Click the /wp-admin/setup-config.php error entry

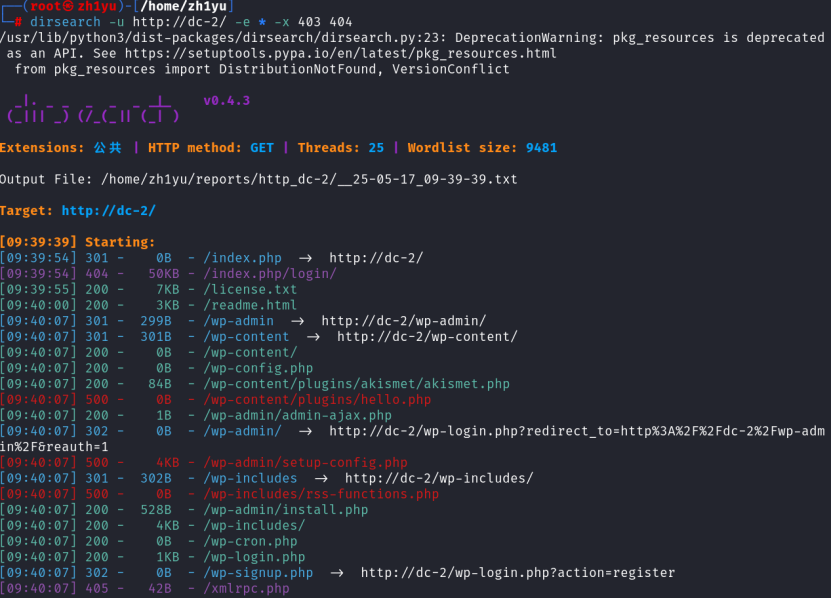tap(305, 462)
